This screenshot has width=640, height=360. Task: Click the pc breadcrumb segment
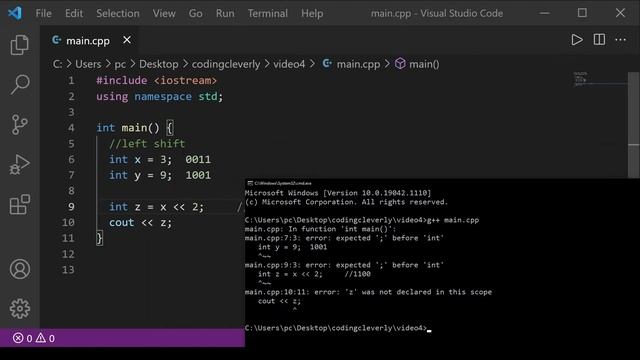[x=120, y=64]
